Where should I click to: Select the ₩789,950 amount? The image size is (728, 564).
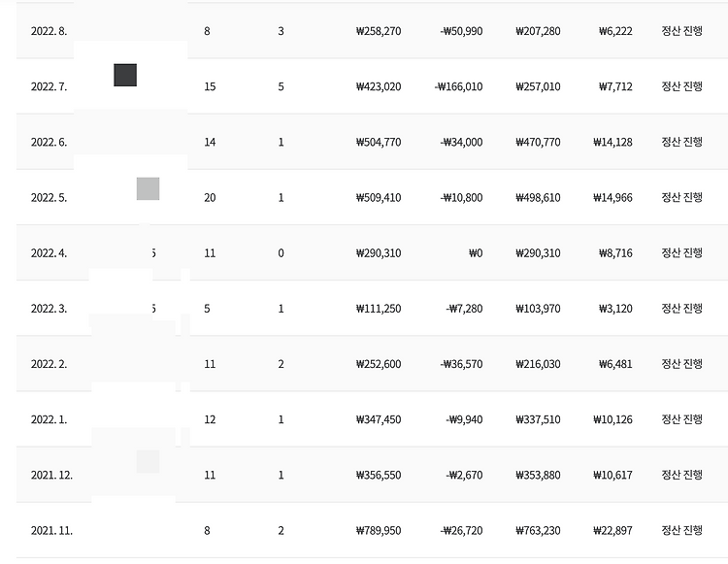pyautogui.click(x=379, y=531)
